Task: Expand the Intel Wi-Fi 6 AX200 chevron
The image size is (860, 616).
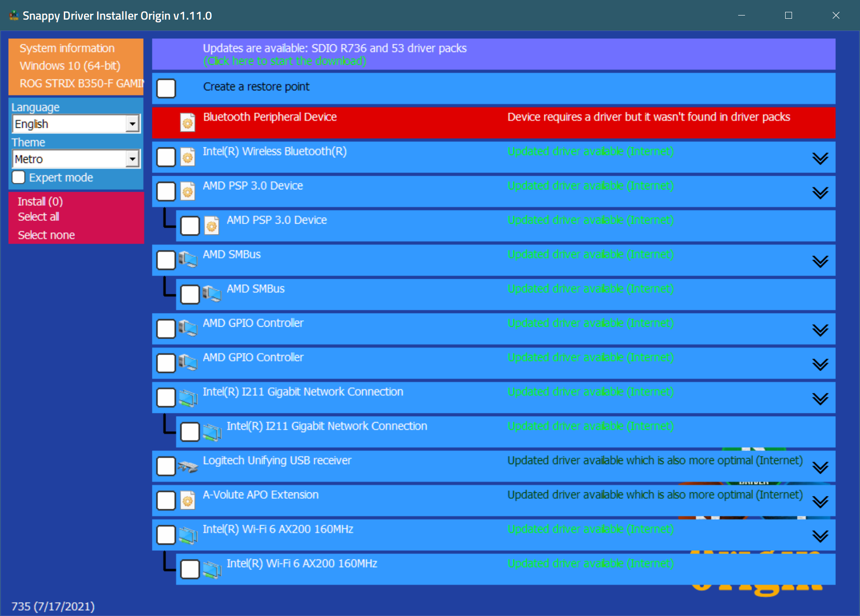Action: click(820, 536)
